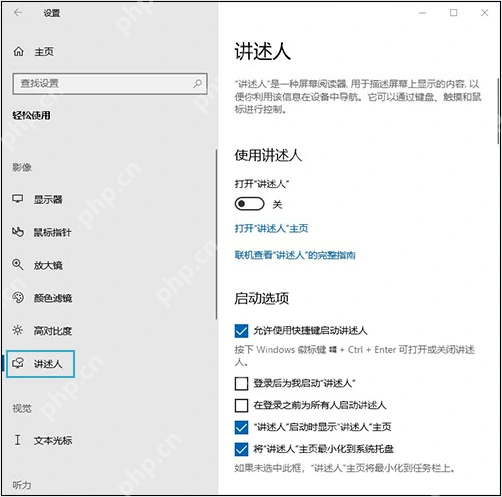Viewport: 502px width, 497px height.
Task: Open 联机查看"讲述人"的完整指南 link
Action: pos(295,255)
